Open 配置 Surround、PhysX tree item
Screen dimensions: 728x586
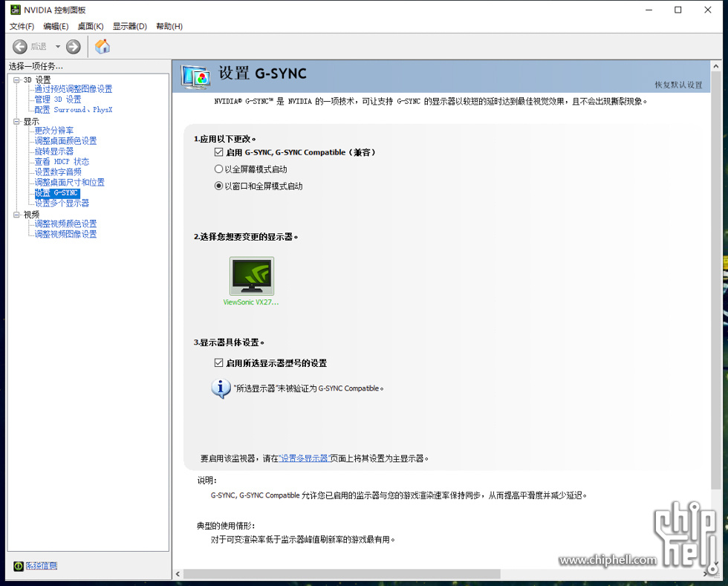[74, 110]
